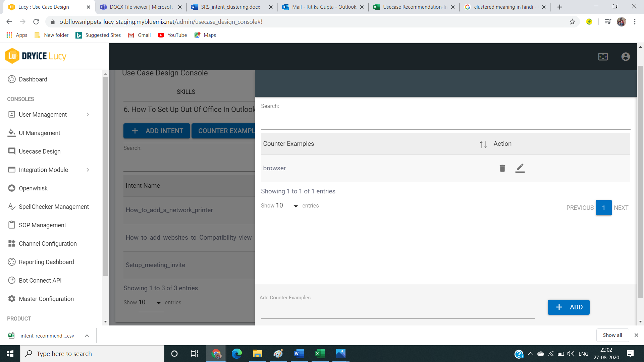Select SOP Management
The height and width of the screenshot is (362, 644).
43,225
